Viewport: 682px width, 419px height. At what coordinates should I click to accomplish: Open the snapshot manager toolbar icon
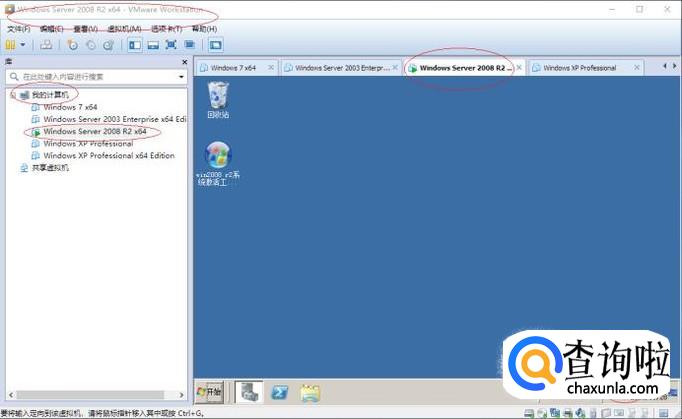108,44
